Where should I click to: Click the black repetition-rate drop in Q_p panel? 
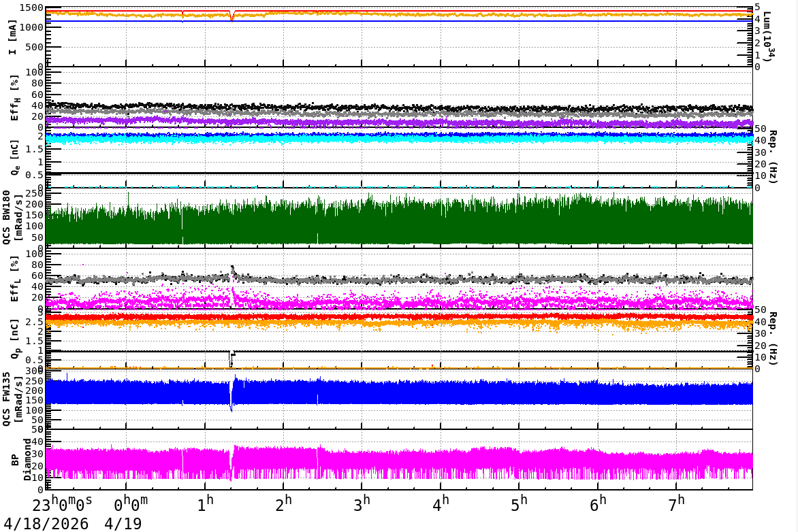coord(231,359)
